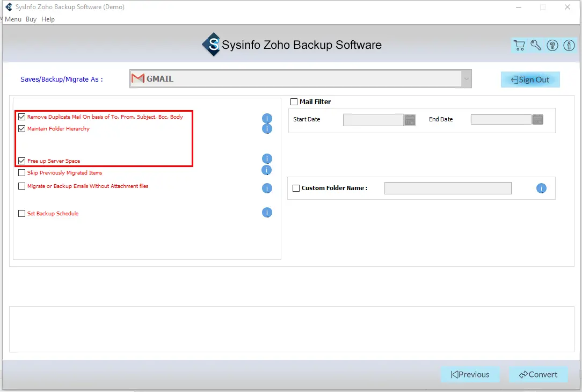
Task: Show info for Skip Previously Migrated Items
Action: tap(267, 170)
